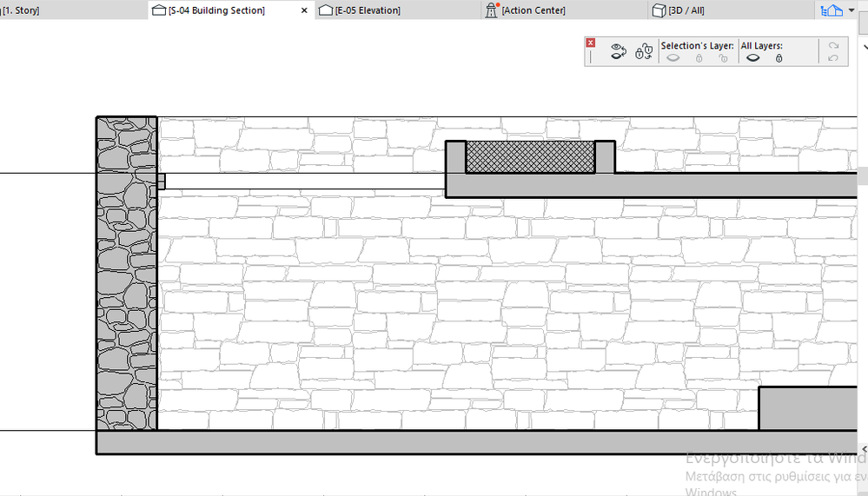
Task: Click the Quick Layers undo arrow
Action: pyautogui.click(x=833, y=58)
